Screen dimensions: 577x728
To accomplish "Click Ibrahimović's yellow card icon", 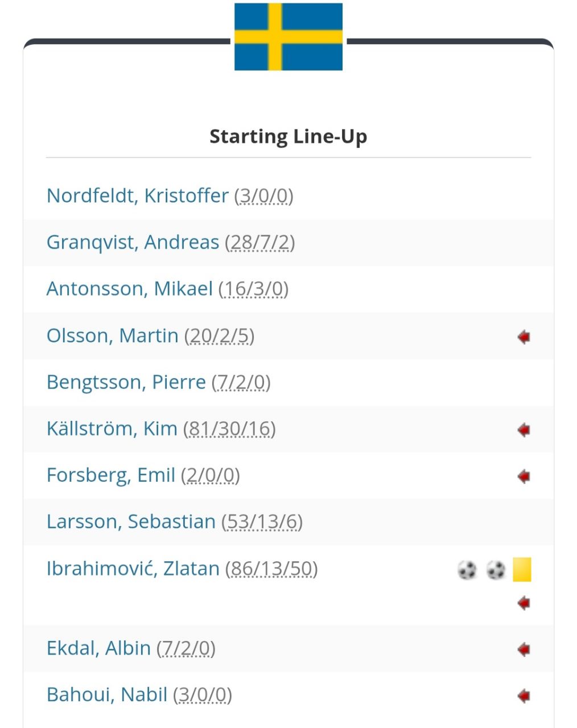I will click(x=522, y=569).
